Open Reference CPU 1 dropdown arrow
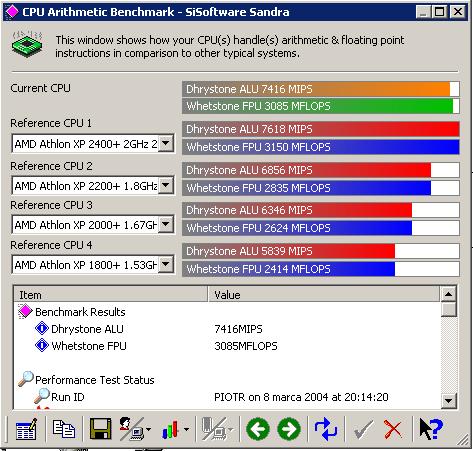473x451 pixels. [166, 144]
